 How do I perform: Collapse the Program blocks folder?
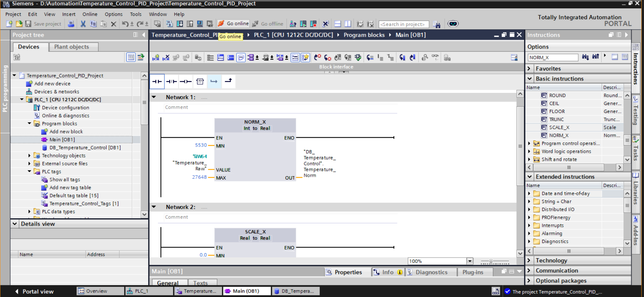tap(29, 124)
